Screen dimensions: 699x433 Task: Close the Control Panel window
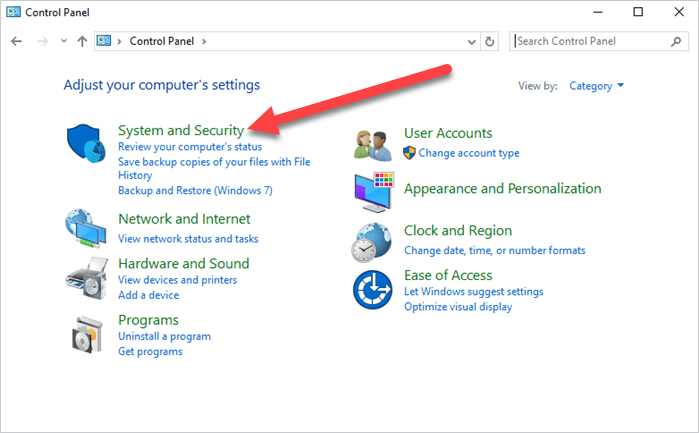click(679, 12)
